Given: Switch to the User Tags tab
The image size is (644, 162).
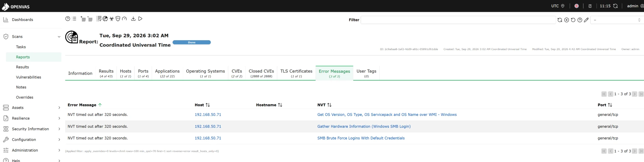Looking at the screenshot, I should tap(366, 73).
